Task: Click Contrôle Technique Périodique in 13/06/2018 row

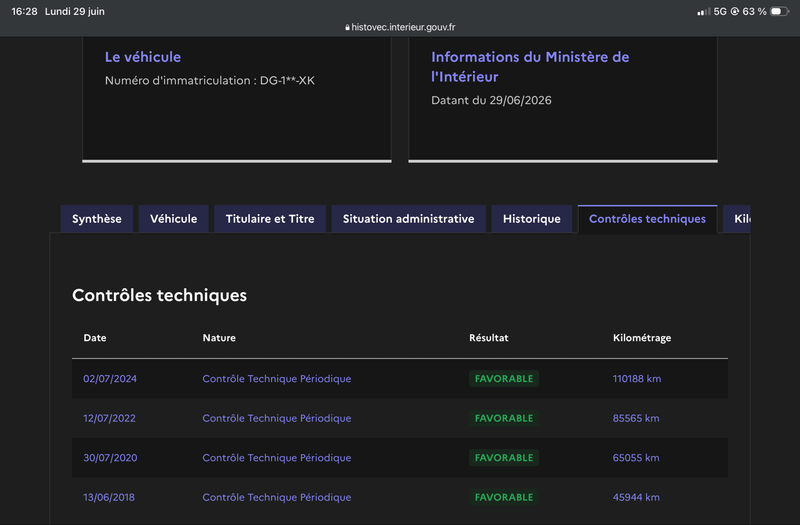Action: click(x=277, y=497)
